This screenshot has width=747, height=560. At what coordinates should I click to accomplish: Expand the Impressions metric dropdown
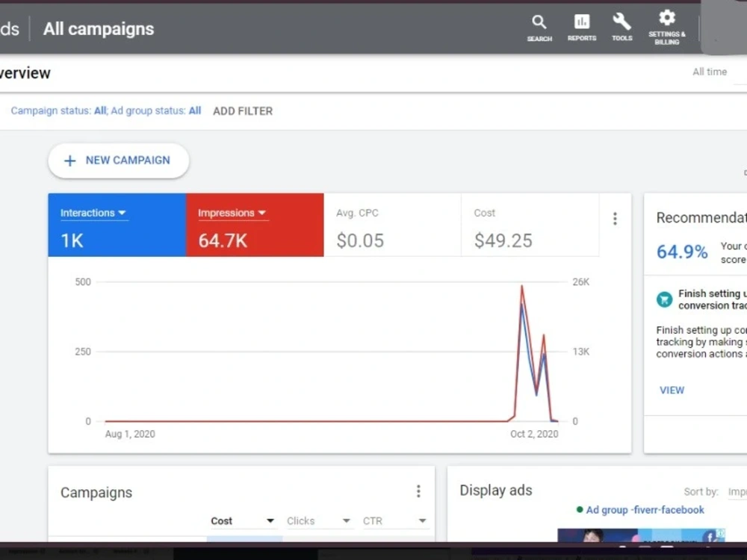point(232,213)
